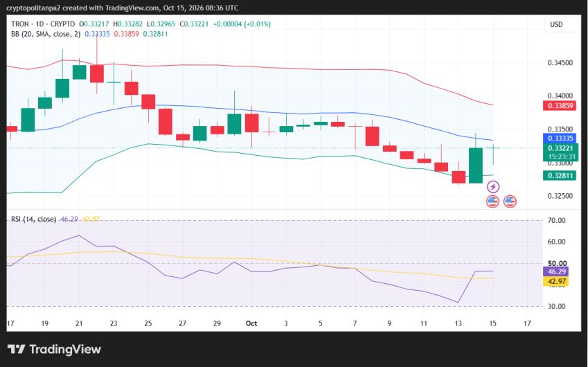Screen dimensions: 588x367
Task: Open the BB (20, SMA, close, 2) indicator legend
Action: click(46, 34)
